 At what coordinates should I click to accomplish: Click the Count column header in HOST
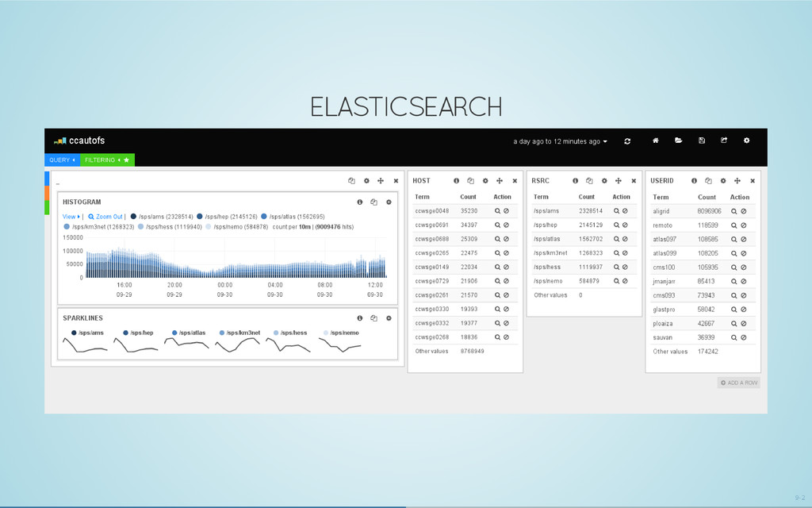468,197
